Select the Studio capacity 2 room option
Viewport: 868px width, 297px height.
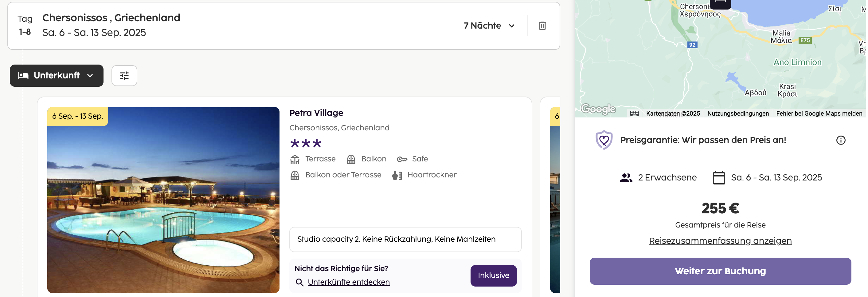tap(405, 240)
